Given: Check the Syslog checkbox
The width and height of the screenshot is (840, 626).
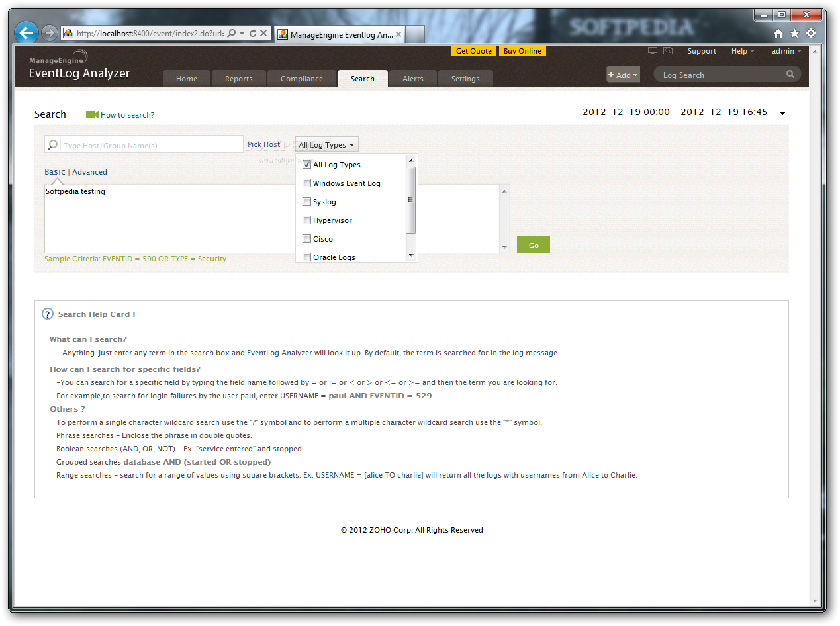Looking at the screenshot, I should click(306, 202).
